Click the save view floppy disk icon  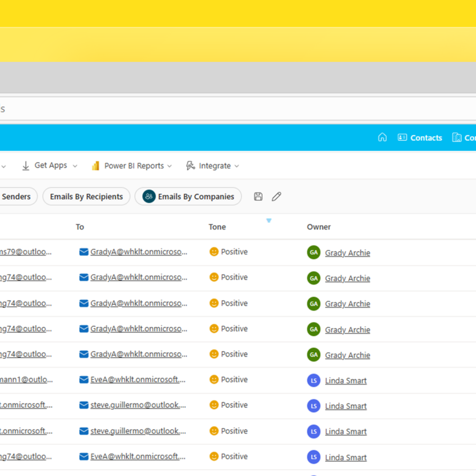258,197
